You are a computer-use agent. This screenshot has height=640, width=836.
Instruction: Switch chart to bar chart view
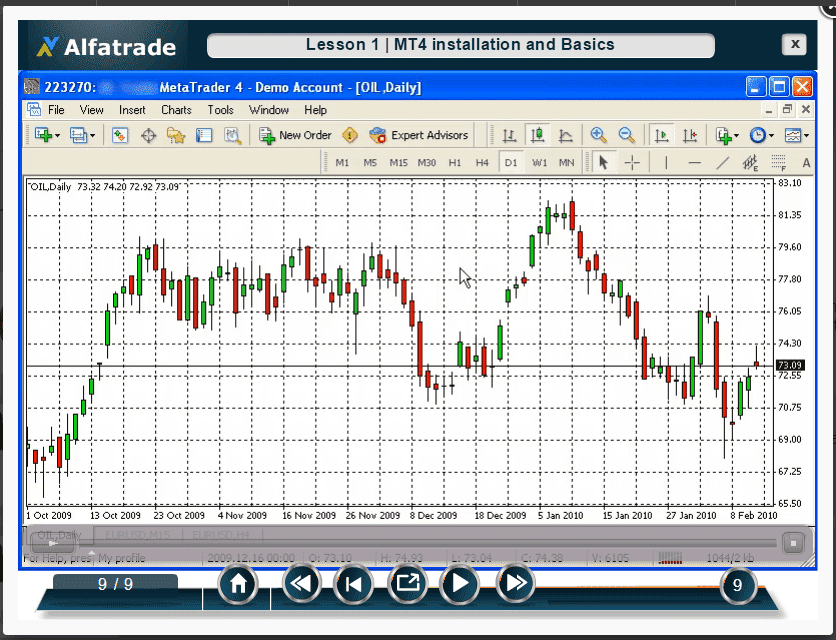(x=509, y=135)
